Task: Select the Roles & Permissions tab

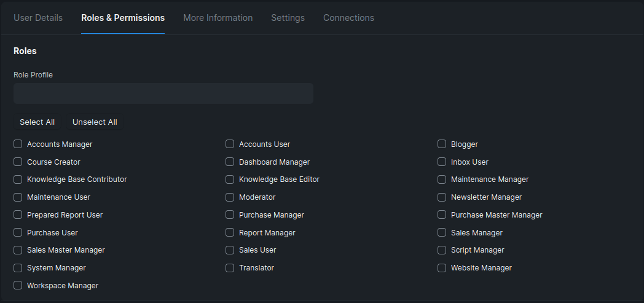Action: 123,18
